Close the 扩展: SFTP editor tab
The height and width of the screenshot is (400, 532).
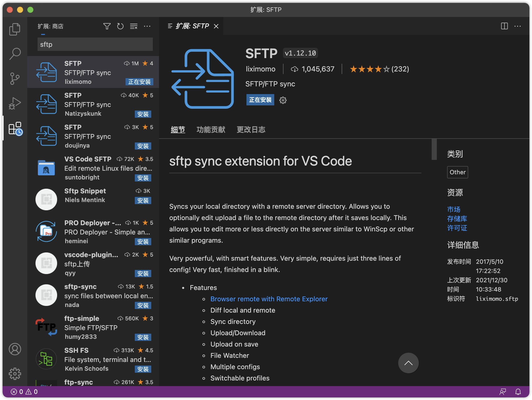[x=216, y=26]
